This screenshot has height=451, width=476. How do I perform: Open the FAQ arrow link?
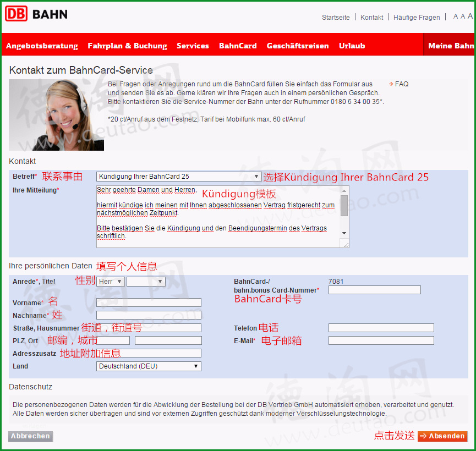point(399,84)
